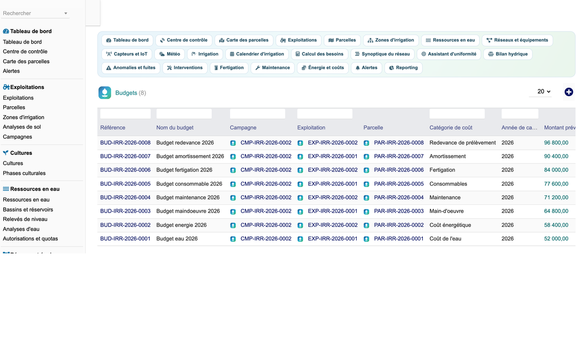
Task: Open Capteurs et IoT toolbar button
Action: tap(127, 54)
